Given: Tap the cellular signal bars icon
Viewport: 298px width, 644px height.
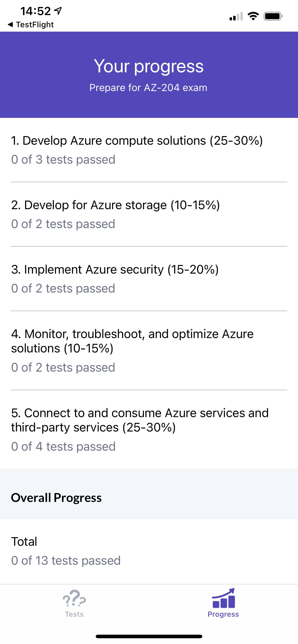Looking at the screenshot, I should [236, 16].
